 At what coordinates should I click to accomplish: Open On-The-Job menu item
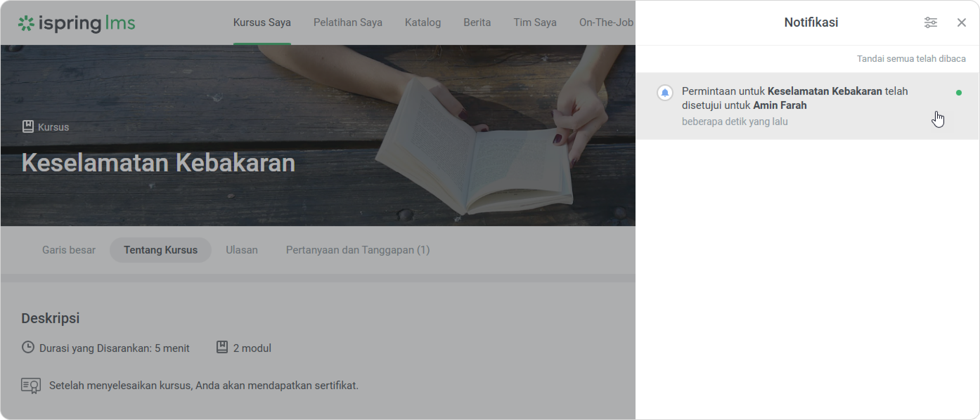(606, 22)
